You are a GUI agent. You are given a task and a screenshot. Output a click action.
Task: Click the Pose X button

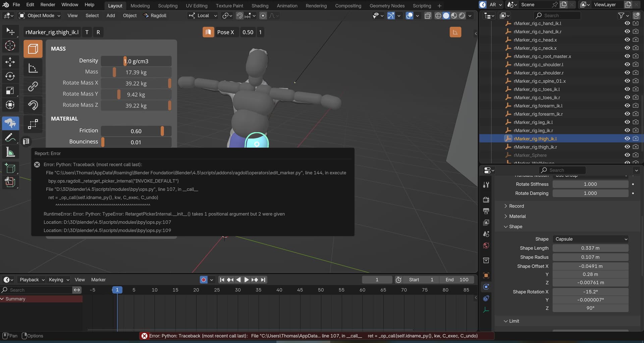(225, 32)
